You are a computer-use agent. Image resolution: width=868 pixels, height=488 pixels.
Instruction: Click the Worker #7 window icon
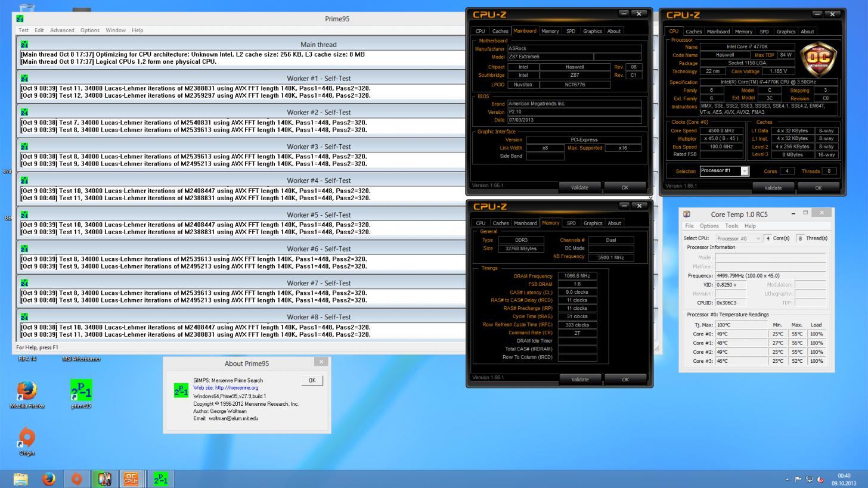[24, 283]
